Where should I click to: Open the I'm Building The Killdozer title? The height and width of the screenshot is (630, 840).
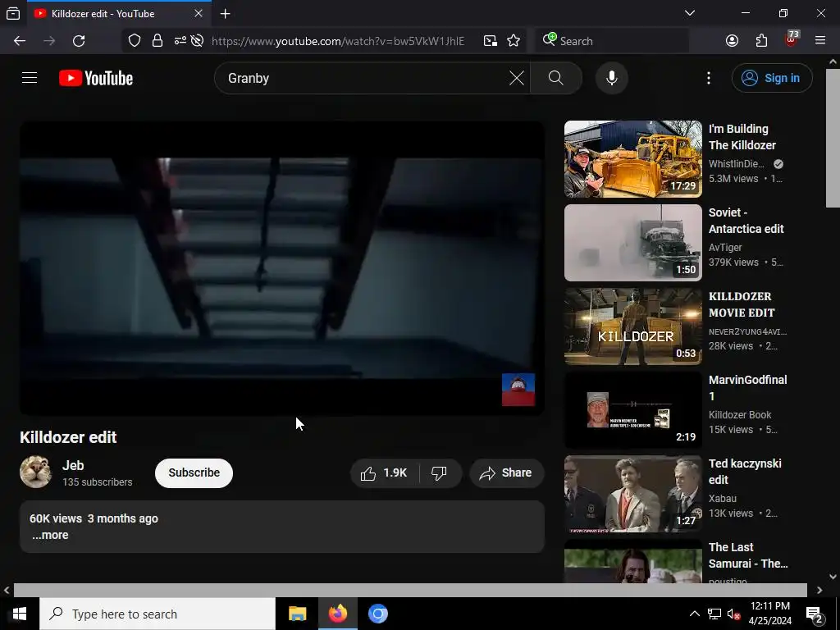(742, 137)
